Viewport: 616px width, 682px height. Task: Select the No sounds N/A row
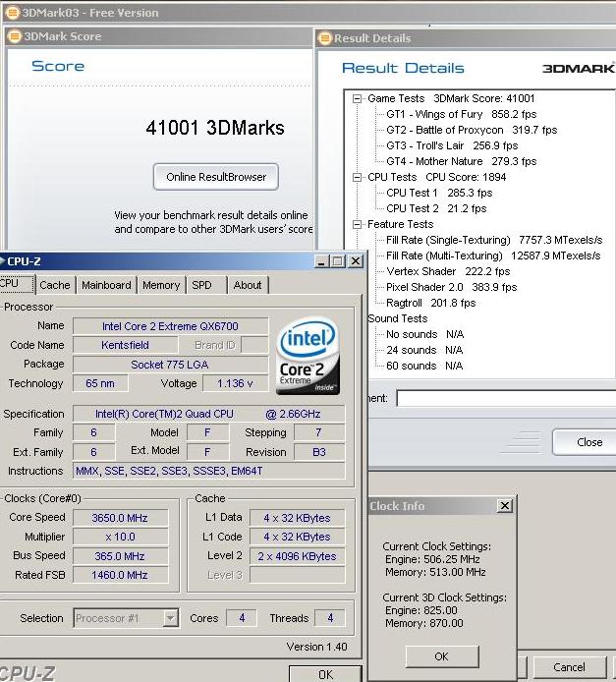pos(424,334)
